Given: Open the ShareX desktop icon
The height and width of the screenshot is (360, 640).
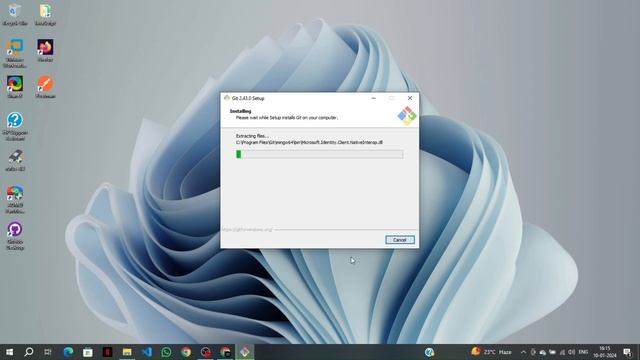Looking at the screenshot, I should [x=15, y=87].
